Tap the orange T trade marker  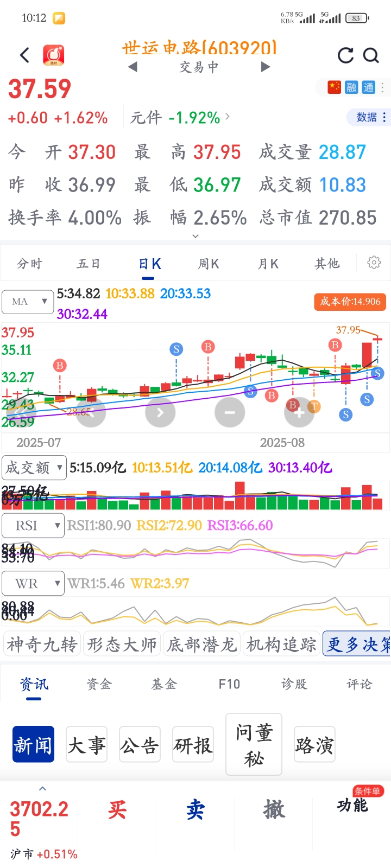click(x=313, y=406)
